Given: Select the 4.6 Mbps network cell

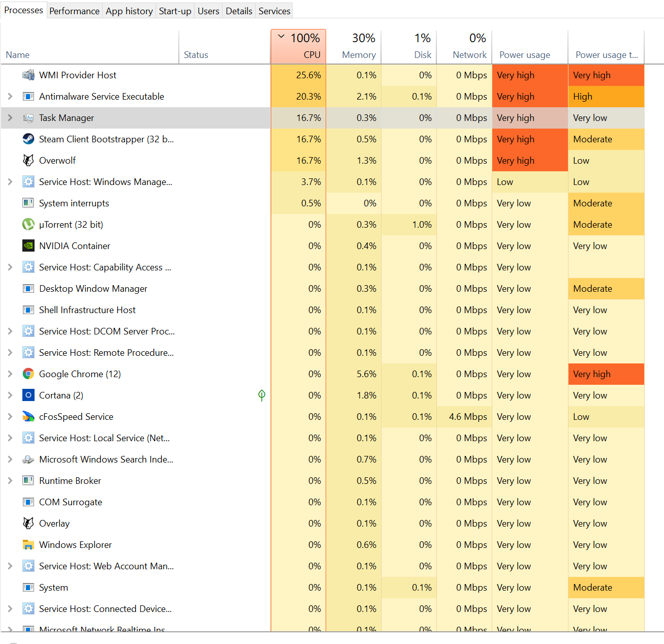Looking at the screenshot, I should (464, 417).
